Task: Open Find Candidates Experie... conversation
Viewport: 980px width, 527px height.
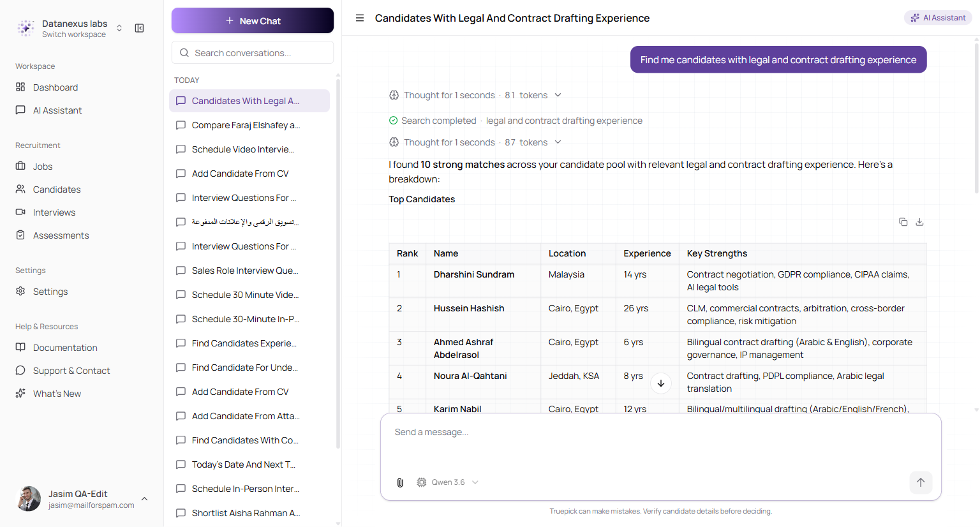Action: [249, 343]
